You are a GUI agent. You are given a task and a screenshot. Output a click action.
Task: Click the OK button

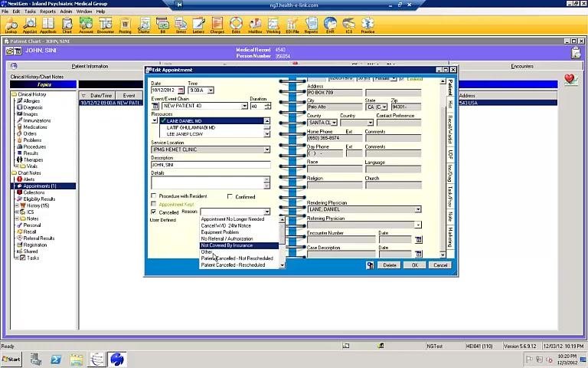coord(414,265)
